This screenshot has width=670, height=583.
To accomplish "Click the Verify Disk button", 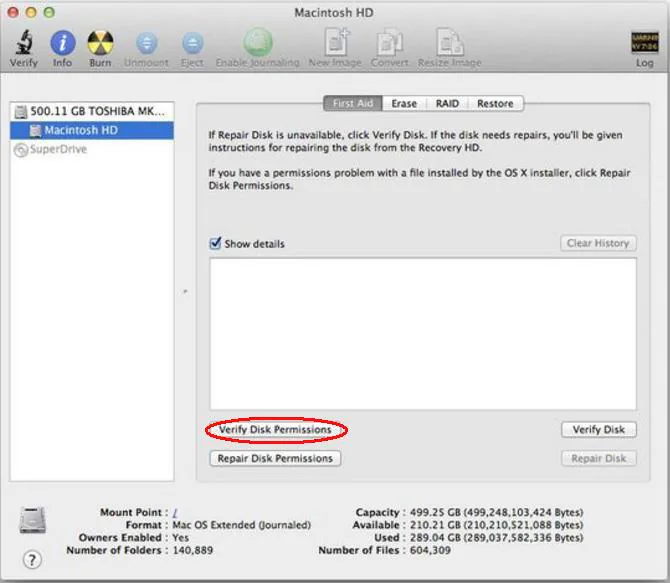I will (599, 430).
